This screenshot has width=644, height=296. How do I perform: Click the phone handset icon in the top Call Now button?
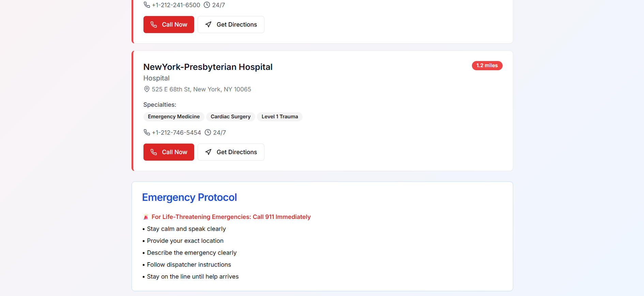coord(154,24)
